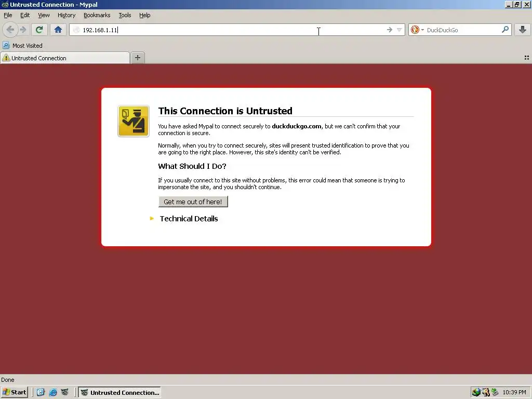Image resolution: width=532 pixels, height=399 pixels.
Task: Click the Get me out of here! button
Action: (193, 202)
